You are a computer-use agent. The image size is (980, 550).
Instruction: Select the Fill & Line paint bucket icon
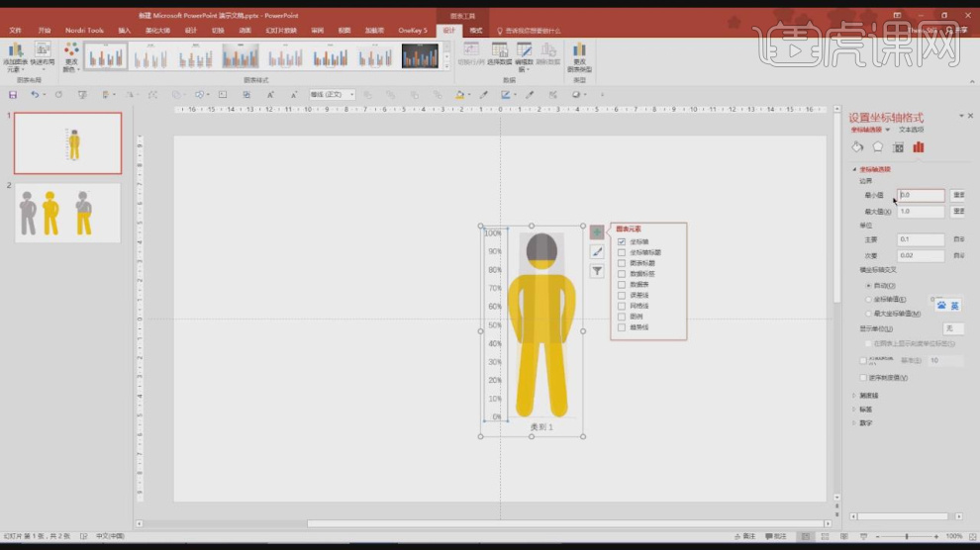click(x=857, y=147)
